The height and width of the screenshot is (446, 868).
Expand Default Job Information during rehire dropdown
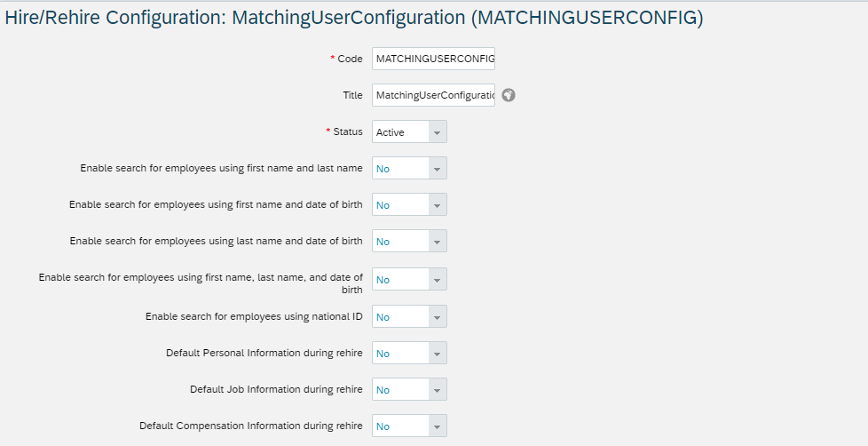(438, 390)
